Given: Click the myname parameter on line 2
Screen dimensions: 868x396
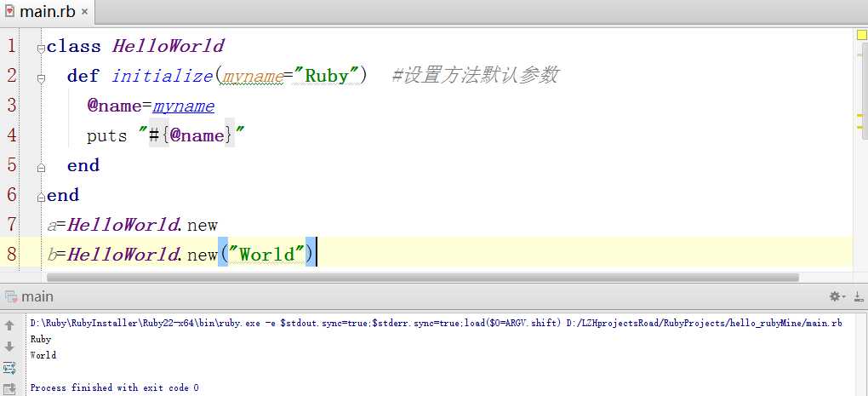Looking at the screenshot, I should pos(253,76).
